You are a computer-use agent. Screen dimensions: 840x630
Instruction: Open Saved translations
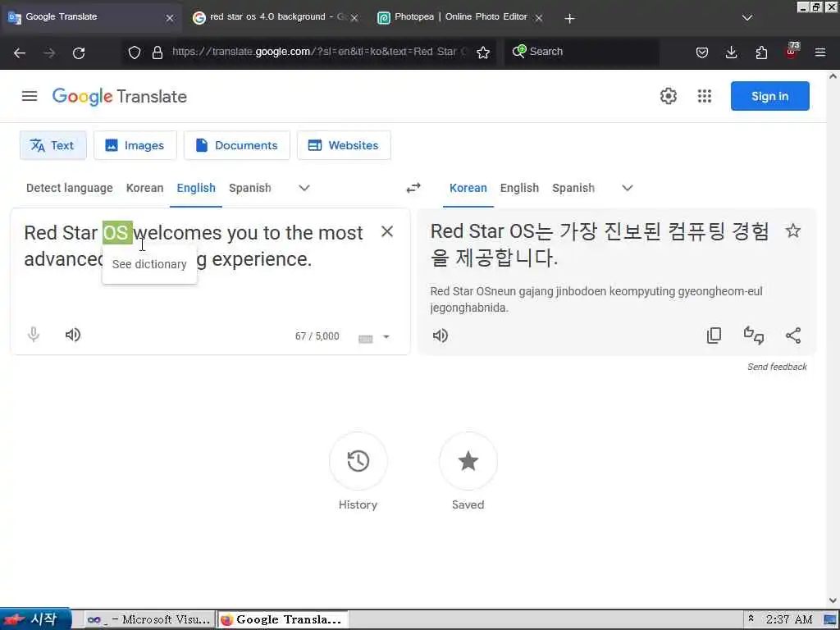(468, 461)
